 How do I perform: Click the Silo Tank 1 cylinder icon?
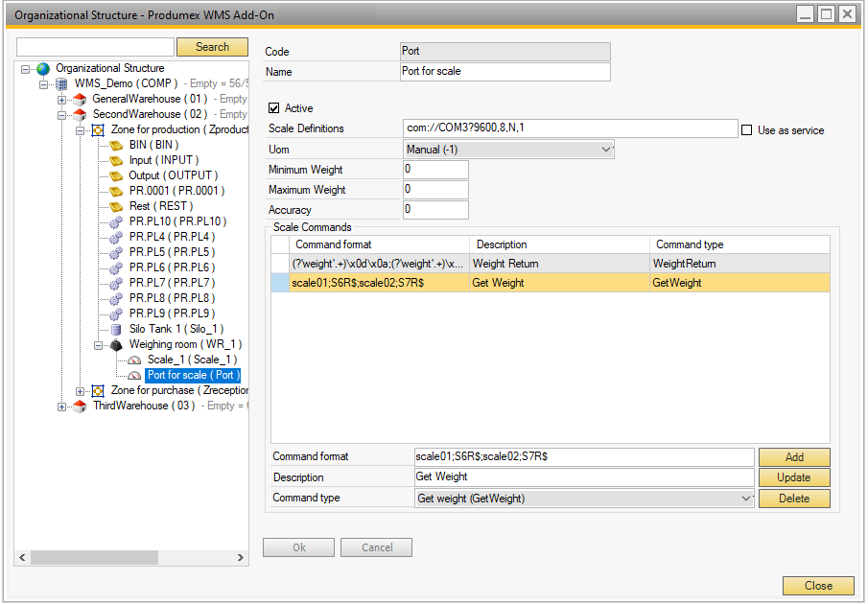[116, 329]
